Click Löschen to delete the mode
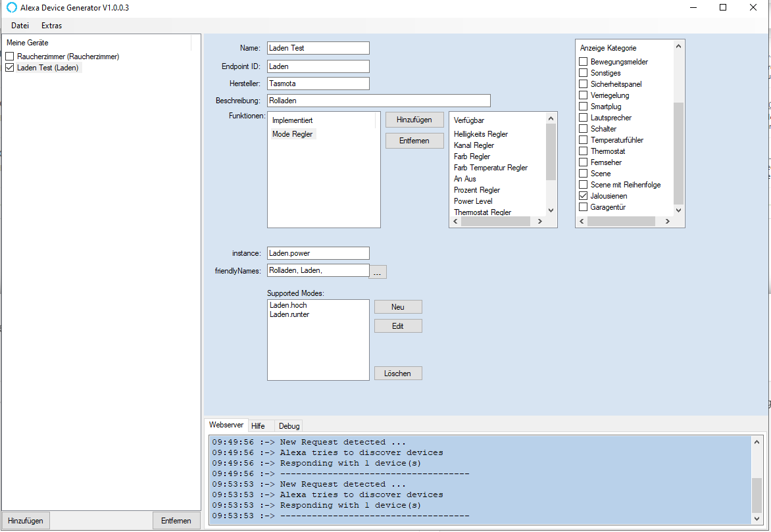771x532 pixels. click(x=398, y=374)
